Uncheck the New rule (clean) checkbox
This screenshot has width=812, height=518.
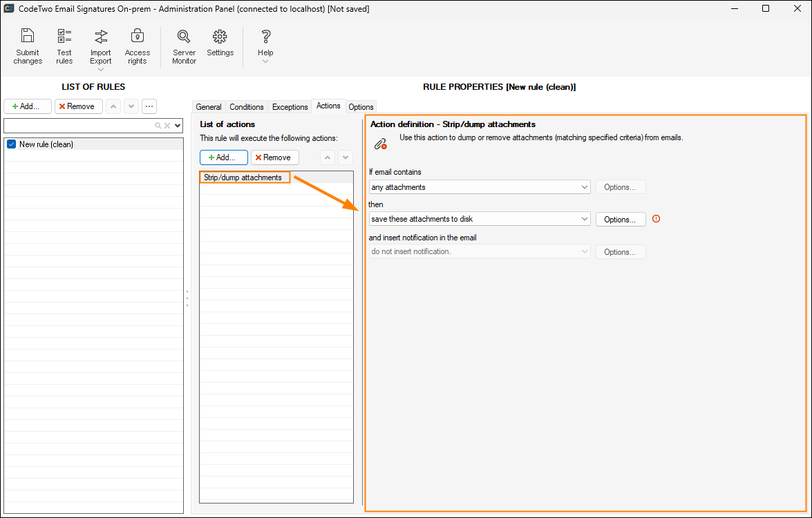tap(11, 144)
